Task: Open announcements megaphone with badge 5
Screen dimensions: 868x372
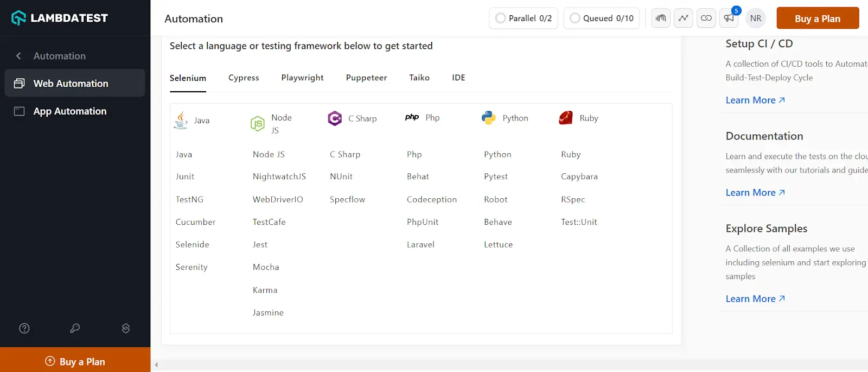Action: pos(729,18)
